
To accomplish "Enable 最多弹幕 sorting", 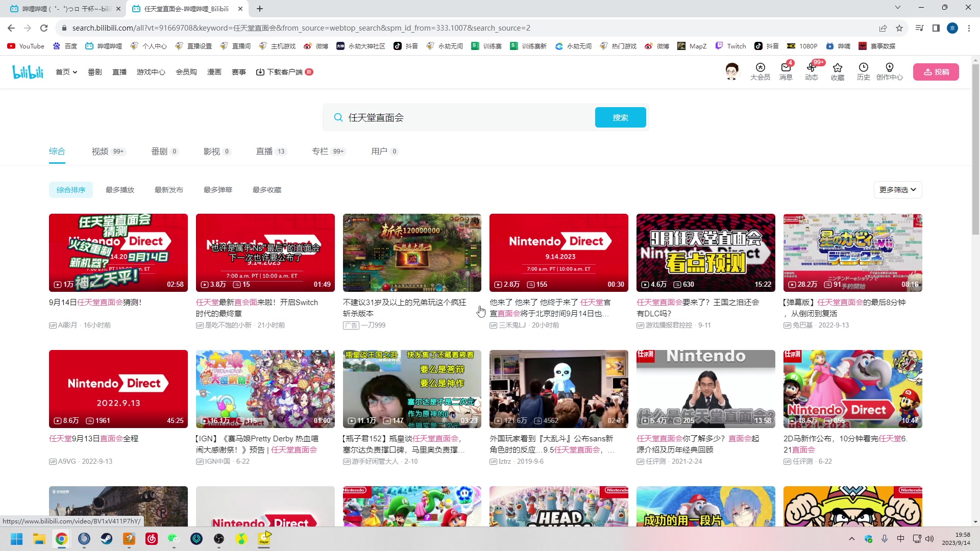I will point(217,189).
